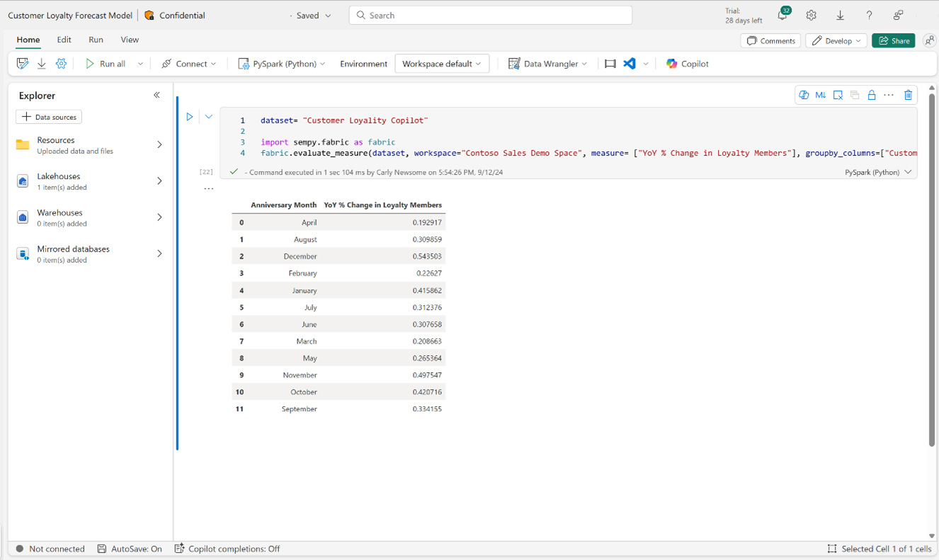
Task: Lock the cell using padlock icon
Action: pos(872,95)
